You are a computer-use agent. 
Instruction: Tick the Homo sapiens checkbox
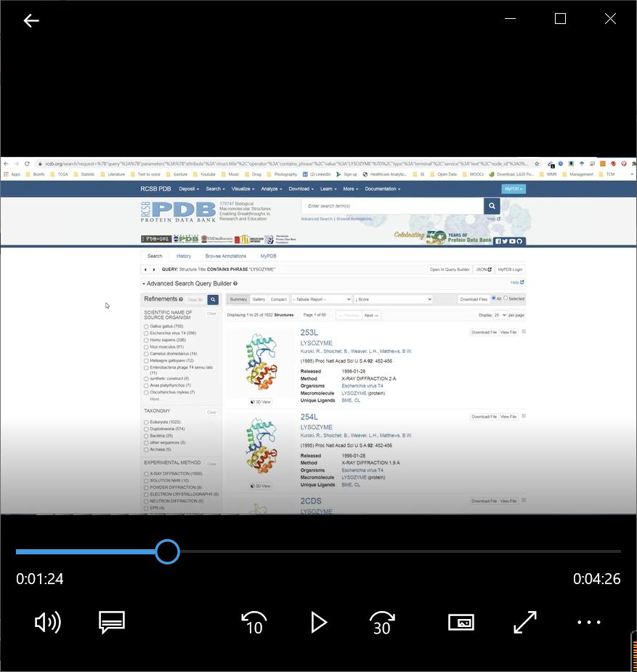(146, 340)
